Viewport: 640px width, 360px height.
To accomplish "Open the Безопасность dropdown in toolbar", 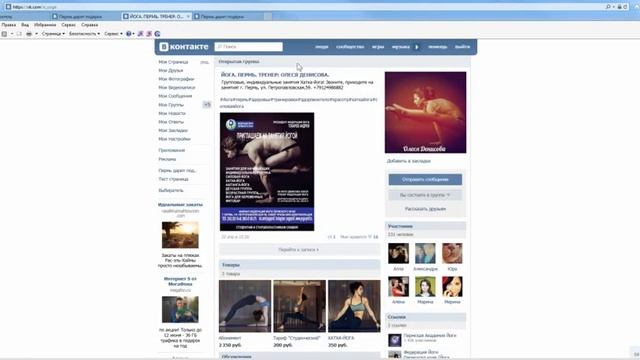I will (84, 34).
